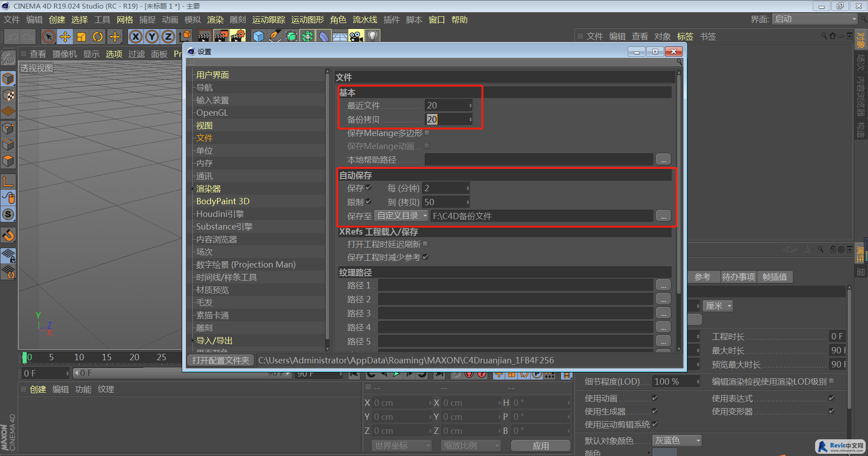Click the Render to Picture Viewer icon

221,37
